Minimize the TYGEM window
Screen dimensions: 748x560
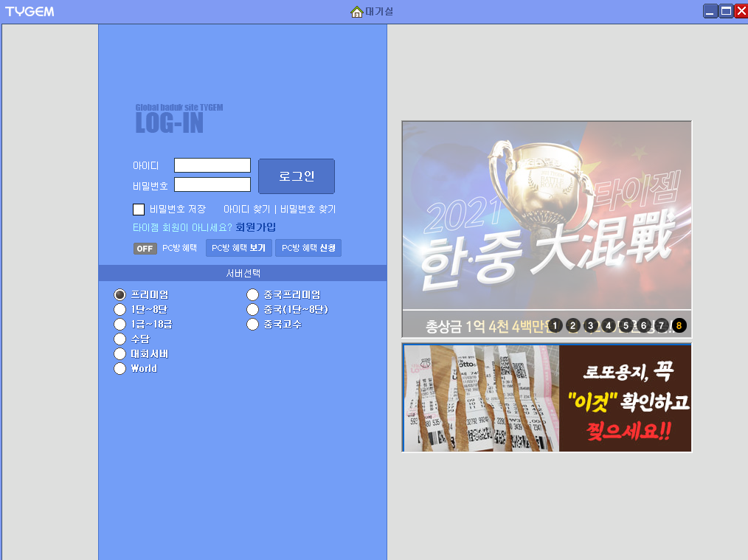point(710,11)
